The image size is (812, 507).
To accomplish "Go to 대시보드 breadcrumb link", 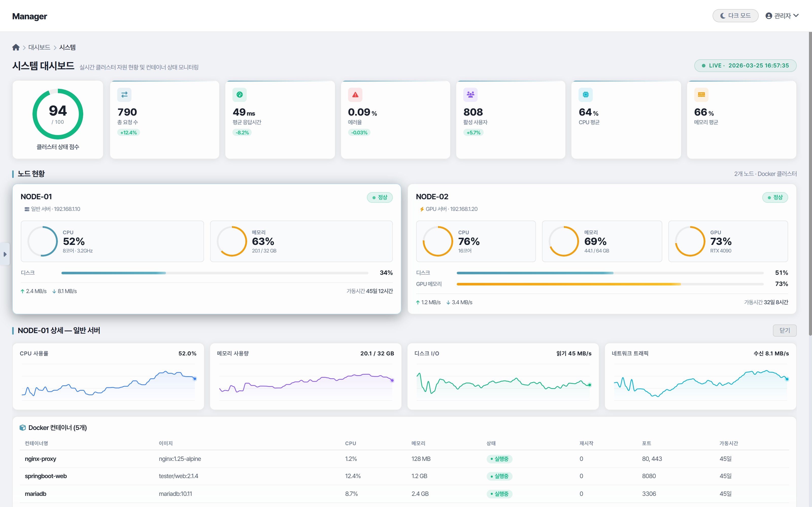I will 39,47.
